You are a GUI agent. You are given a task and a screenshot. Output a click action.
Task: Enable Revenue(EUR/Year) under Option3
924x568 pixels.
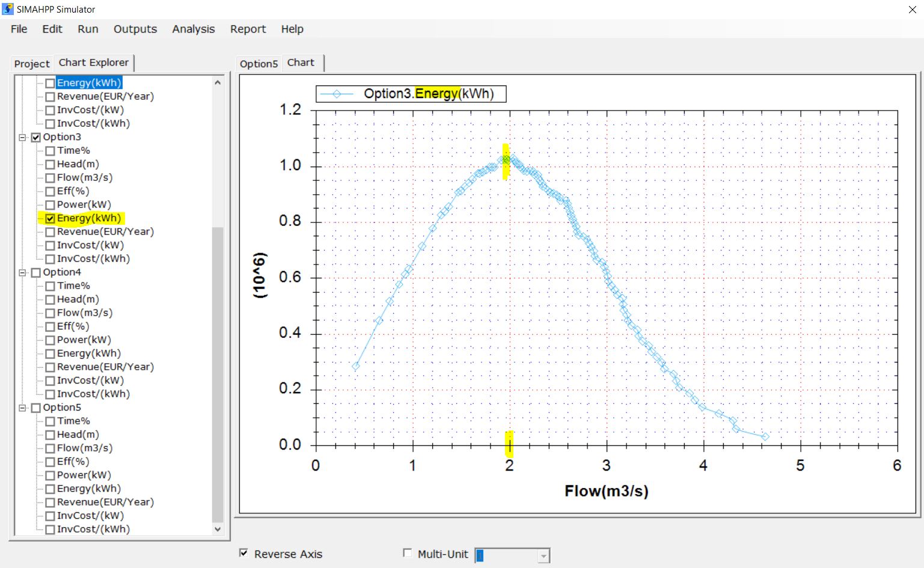pyautogui.click(x=50, y=232)
